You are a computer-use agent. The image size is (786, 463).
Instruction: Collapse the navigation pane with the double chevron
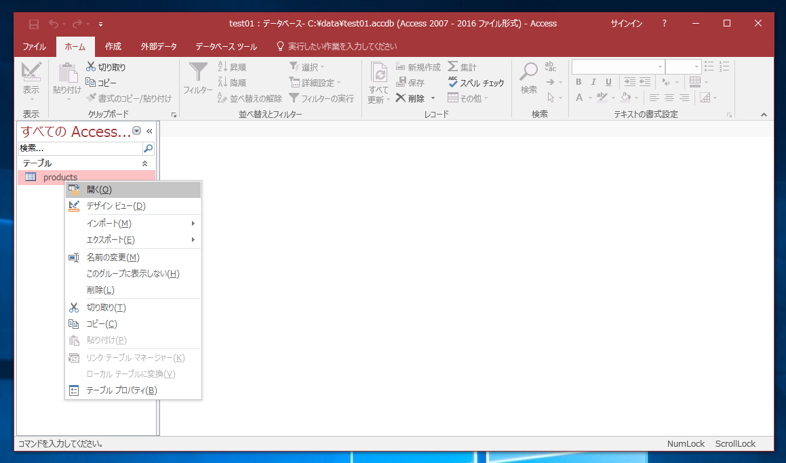(x=149, y=131)
